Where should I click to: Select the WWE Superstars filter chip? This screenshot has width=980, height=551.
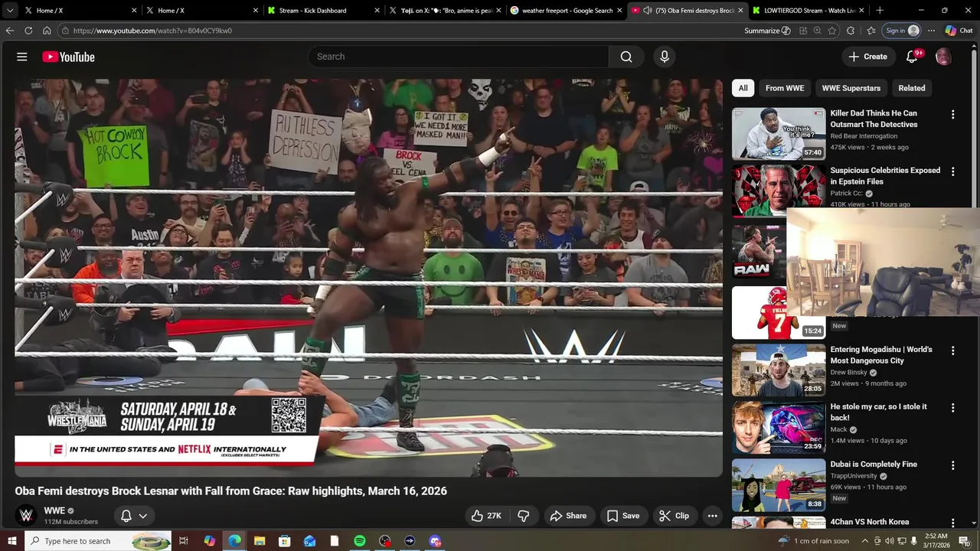(x=851, y=88)
